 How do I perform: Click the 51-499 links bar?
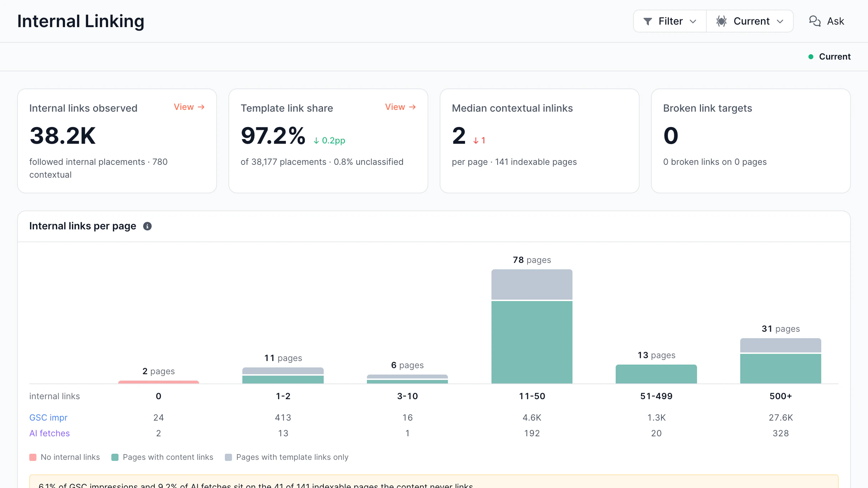click(x=656, y=374)
